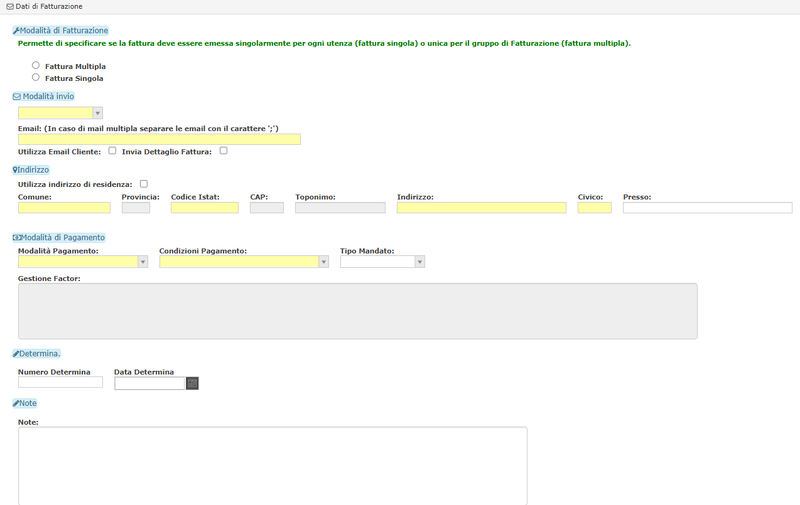Viewport: 800px width, 505px height.
Task: Click the envelope icon next to Modalità invio
Action: [x=17, y=96]
